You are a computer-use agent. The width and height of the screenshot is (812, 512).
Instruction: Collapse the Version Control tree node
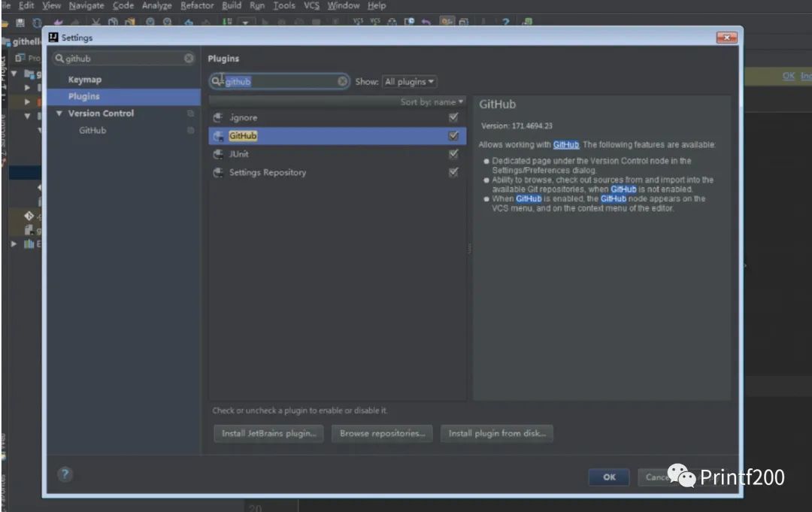59,114
